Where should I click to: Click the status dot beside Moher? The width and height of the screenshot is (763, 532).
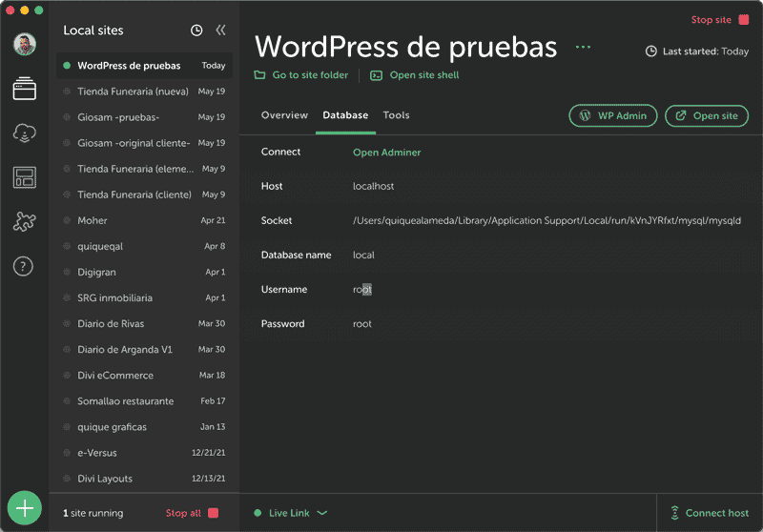67,220
